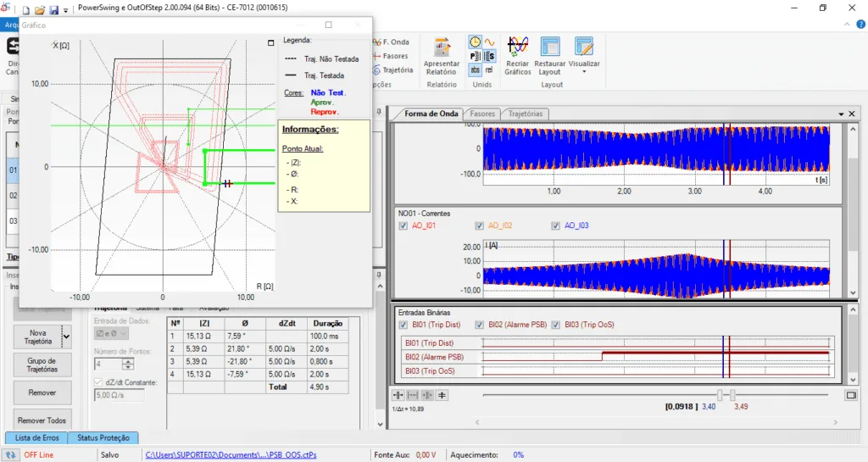Click Recriar Gráficos in the ribbon
The width and height of the screenshot is (868, 462).
point(517,48)
